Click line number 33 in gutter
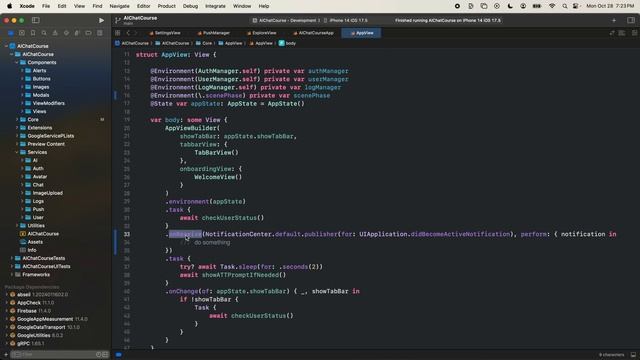The image size is (640, 360). [127, 234]
